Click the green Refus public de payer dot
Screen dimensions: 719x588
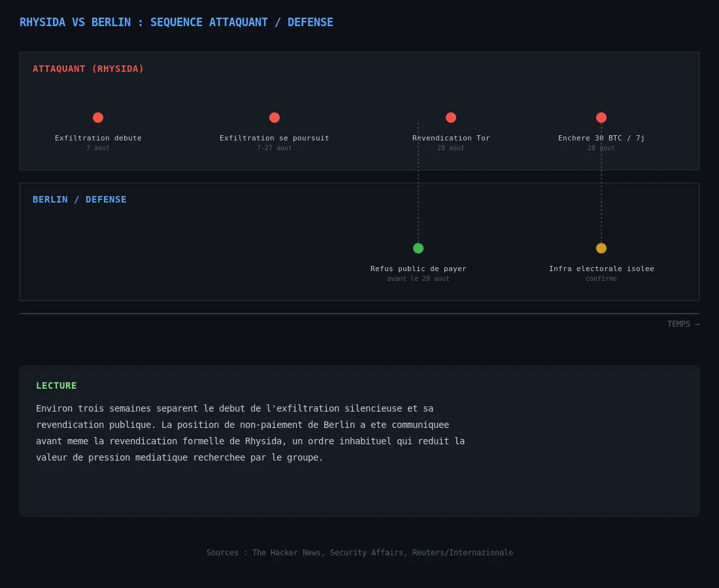(x=418, y=248)
